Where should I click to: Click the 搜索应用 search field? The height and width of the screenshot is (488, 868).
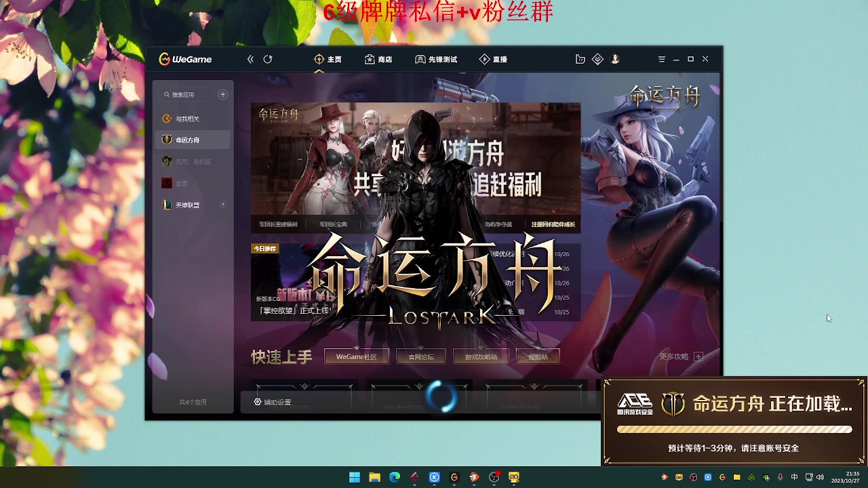(x=187, y=95)
